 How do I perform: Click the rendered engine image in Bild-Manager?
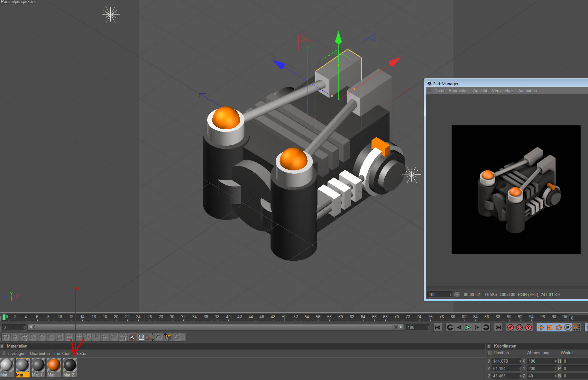516,190
